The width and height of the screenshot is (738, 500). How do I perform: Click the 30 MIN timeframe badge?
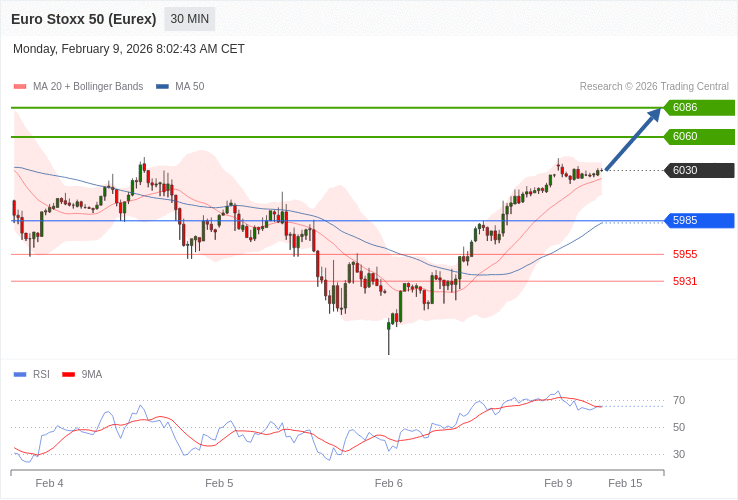(189, 19)
